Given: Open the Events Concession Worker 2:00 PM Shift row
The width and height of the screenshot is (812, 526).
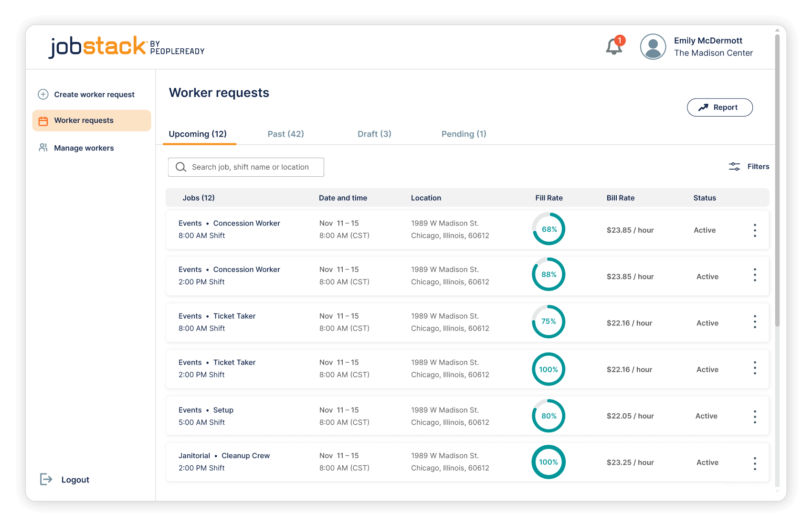Looking at the screenshot, I should coord(467,276).
